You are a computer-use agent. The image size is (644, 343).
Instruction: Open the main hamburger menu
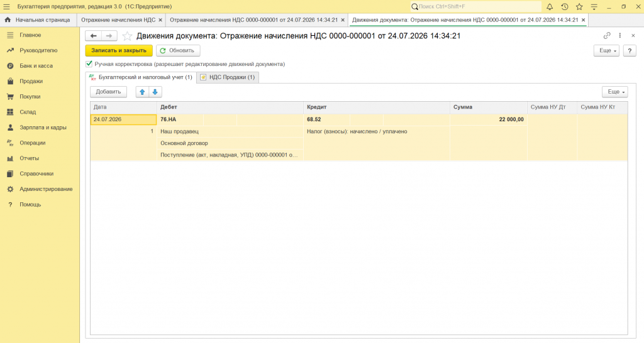6,6
